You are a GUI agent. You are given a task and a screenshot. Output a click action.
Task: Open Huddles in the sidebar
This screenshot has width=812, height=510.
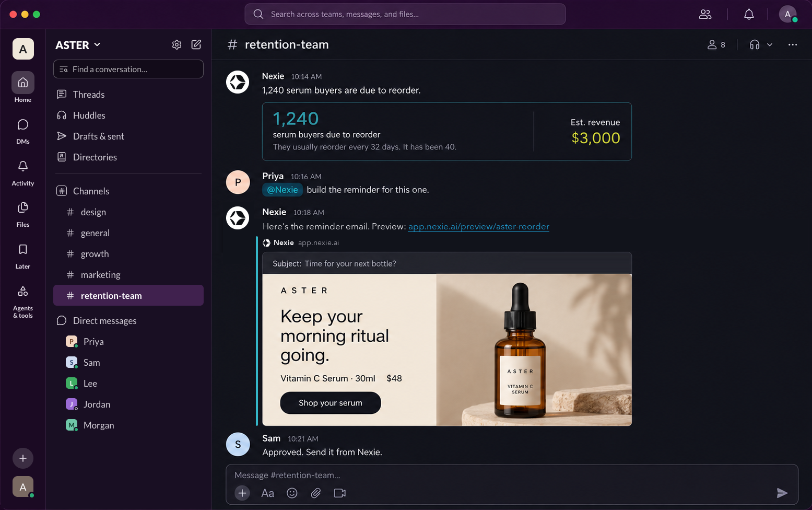click(x=128, y=115)
